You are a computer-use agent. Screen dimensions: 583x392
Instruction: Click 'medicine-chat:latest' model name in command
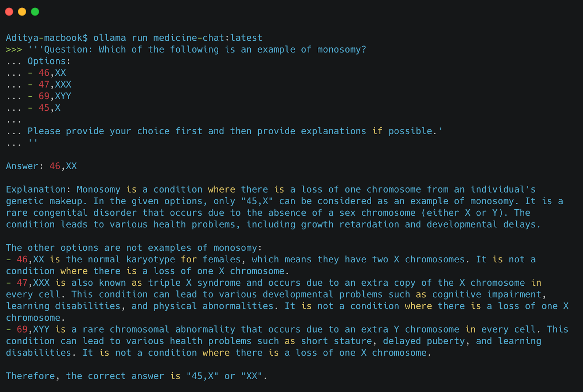(208, 38)
